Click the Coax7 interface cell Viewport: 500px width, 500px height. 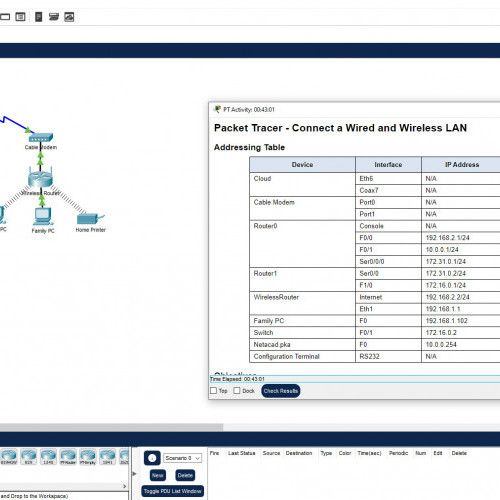point(388,190)
